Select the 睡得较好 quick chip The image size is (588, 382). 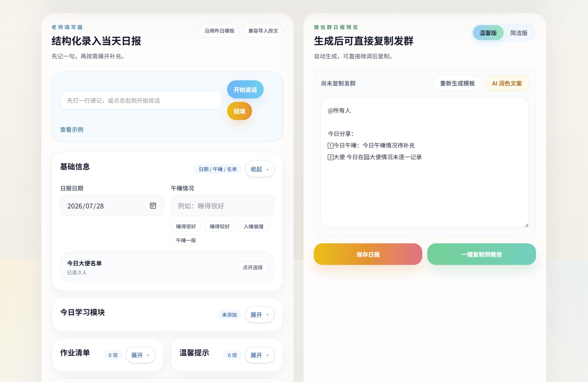click(220, 226)
